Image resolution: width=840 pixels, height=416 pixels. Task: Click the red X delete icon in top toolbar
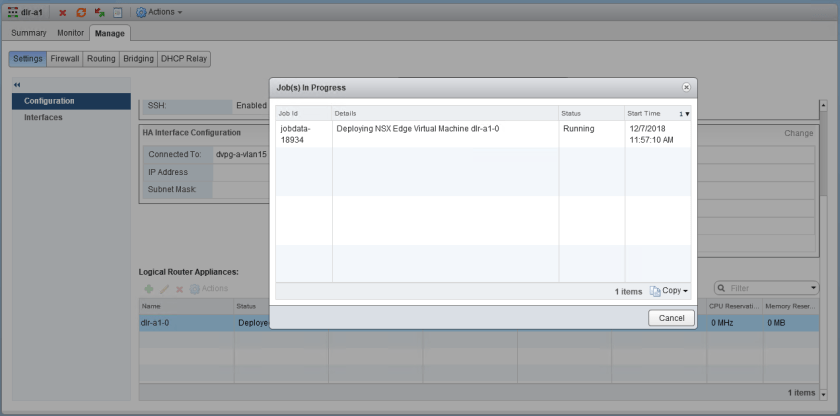(x=63, y=12)
